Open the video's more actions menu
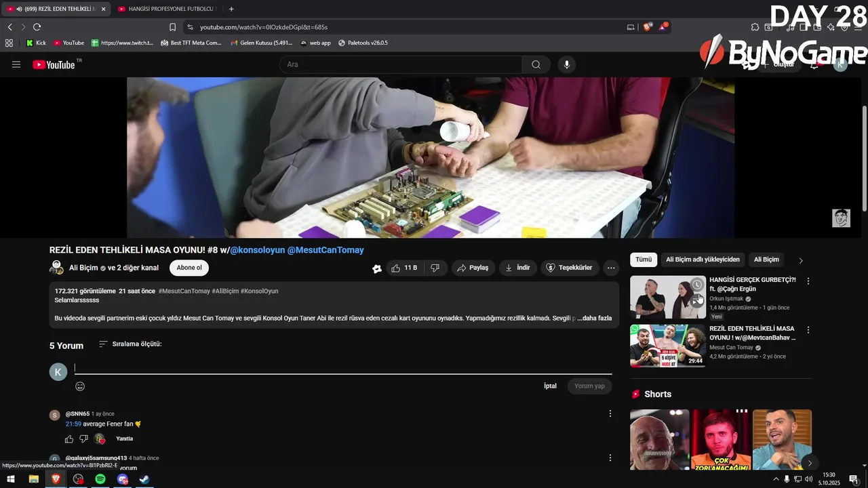 (x=611, y=268)
